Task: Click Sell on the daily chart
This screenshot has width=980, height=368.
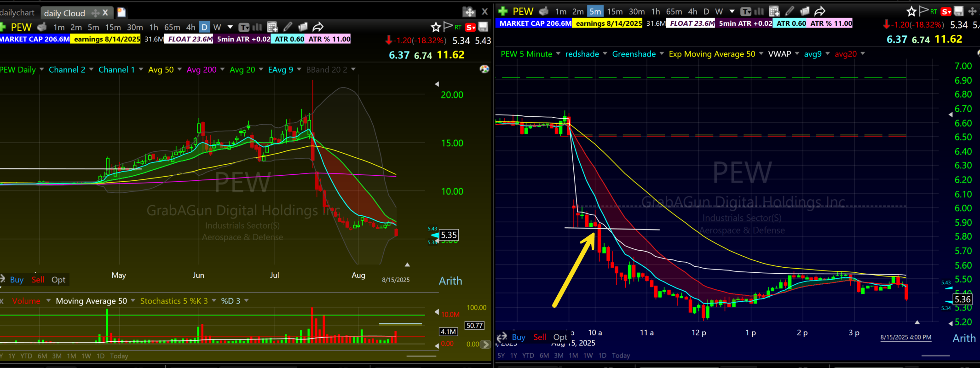Action: (38, 280)
